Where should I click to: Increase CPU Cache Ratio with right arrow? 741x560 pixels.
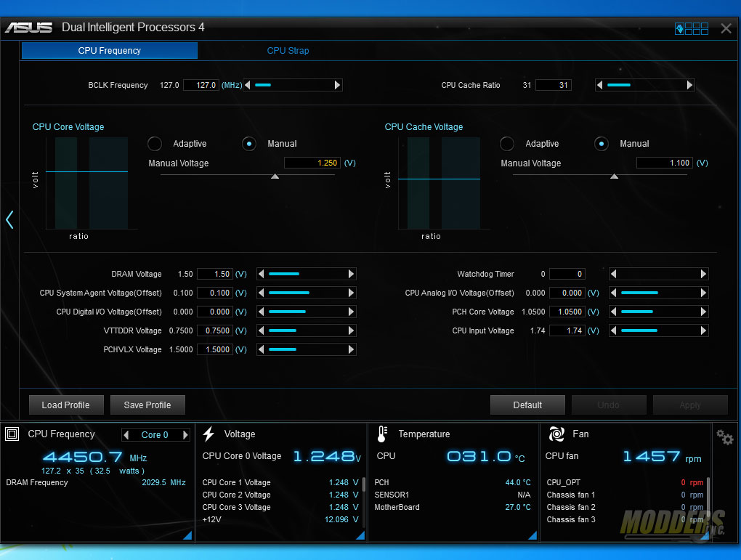[689, 85]
